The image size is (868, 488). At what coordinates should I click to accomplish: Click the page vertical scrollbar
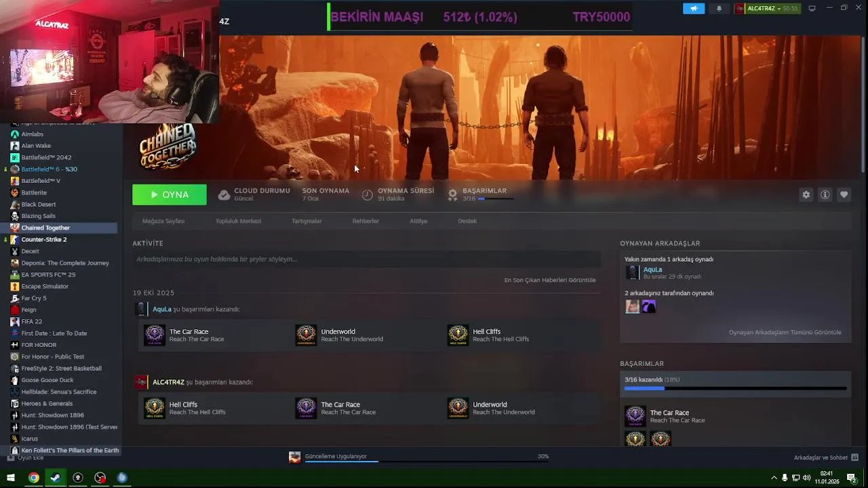(x=863, y=105)
